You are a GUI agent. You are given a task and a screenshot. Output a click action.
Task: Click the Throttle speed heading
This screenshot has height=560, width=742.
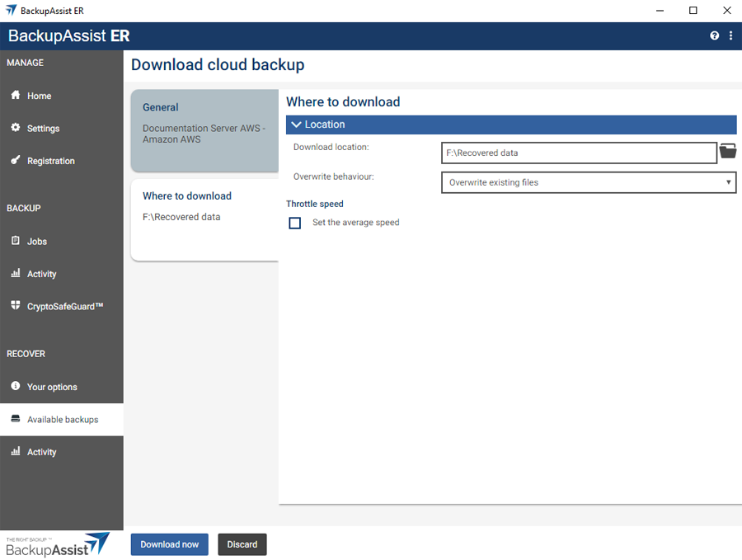point(315,204)
